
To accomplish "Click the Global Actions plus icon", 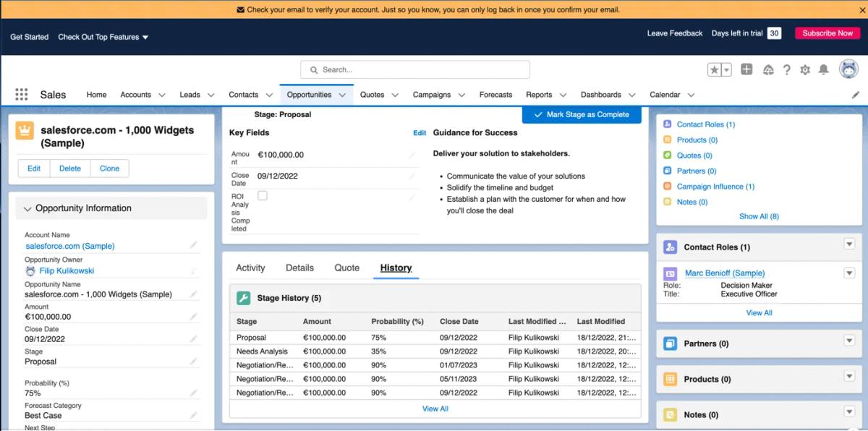I will pos(746,69).
